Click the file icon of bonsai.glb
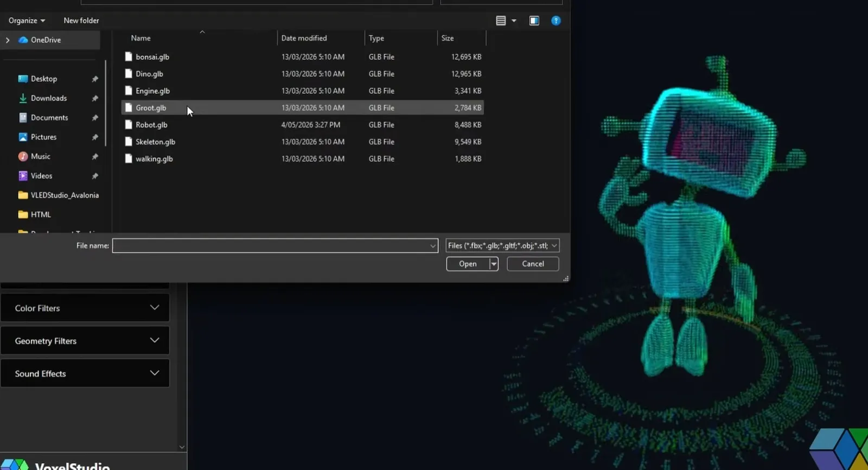 129,56
